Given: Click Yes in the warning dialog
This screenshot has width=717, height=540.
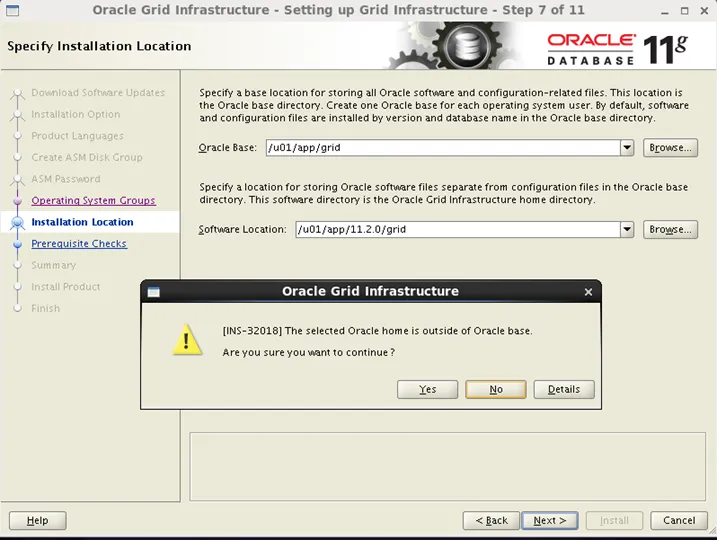Looking at the screenshot, I should click(x=427, y=389).
